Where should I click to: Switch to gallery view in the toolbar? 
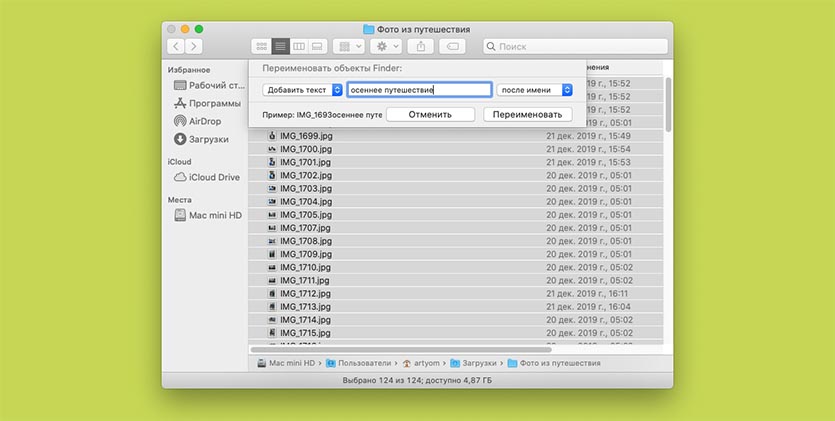(316, 46)
